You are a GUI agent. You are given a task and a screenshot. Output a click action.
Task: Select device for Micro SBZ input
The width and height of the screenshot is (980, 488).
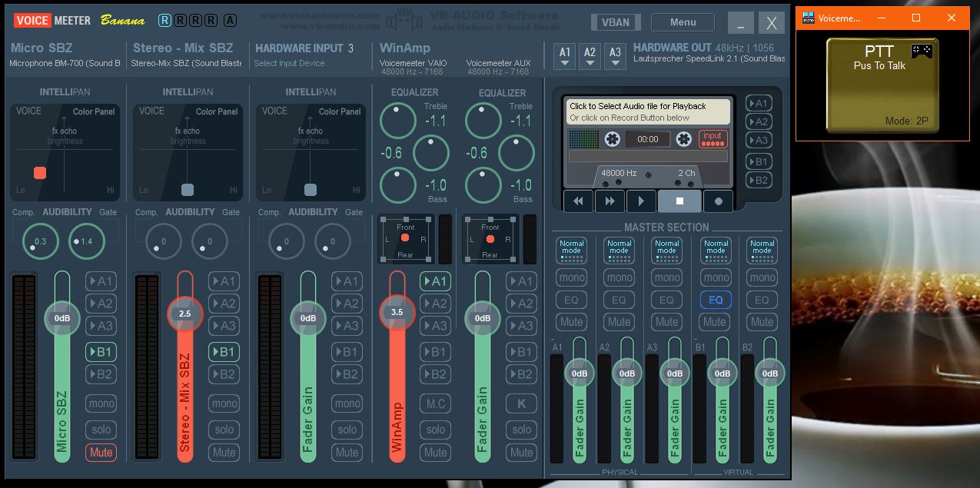(65, 63)
